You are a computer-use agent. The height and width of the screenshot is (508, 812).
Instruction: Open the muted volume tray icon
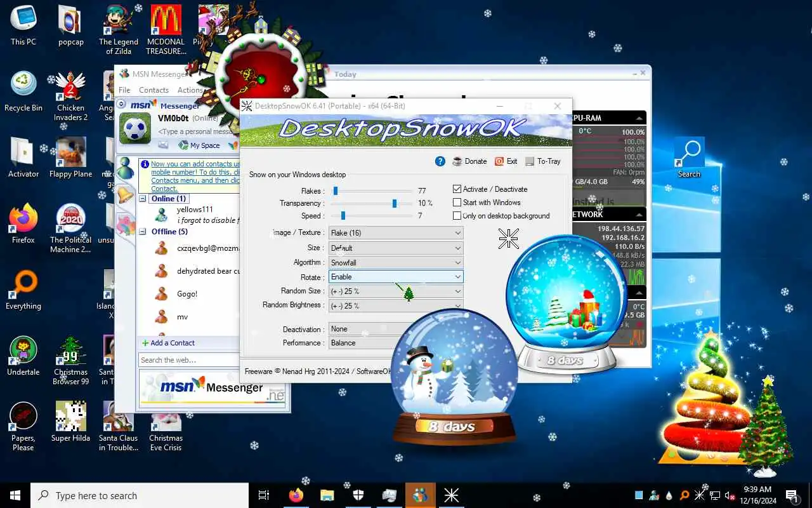click(x=731, y=495)
